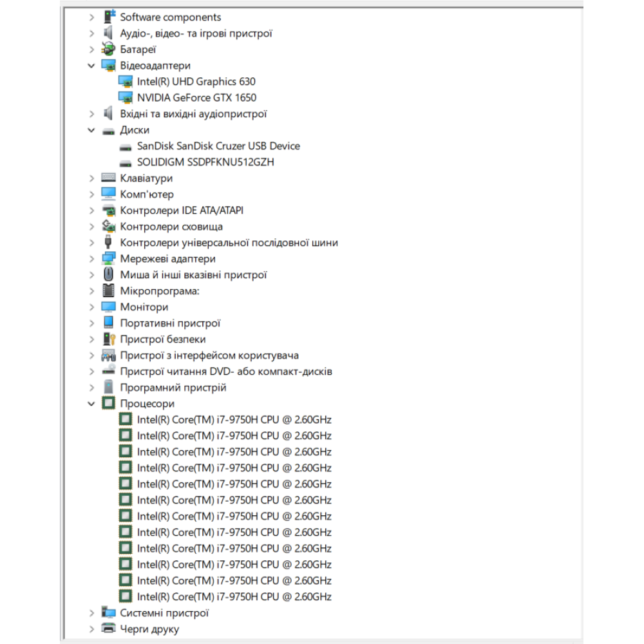
Task: Click the Системні пристрої icon
Action: tap(109, 612)
